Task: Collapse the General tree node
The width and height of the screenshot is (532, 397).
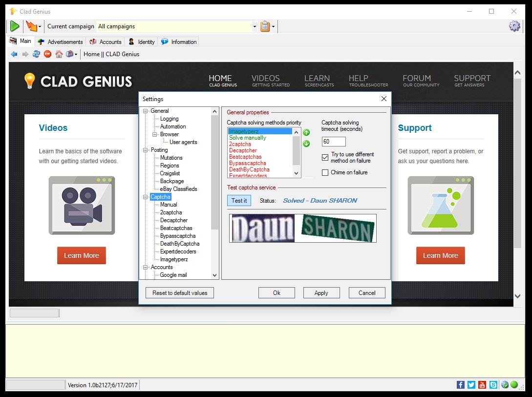Action: (146, 111)
